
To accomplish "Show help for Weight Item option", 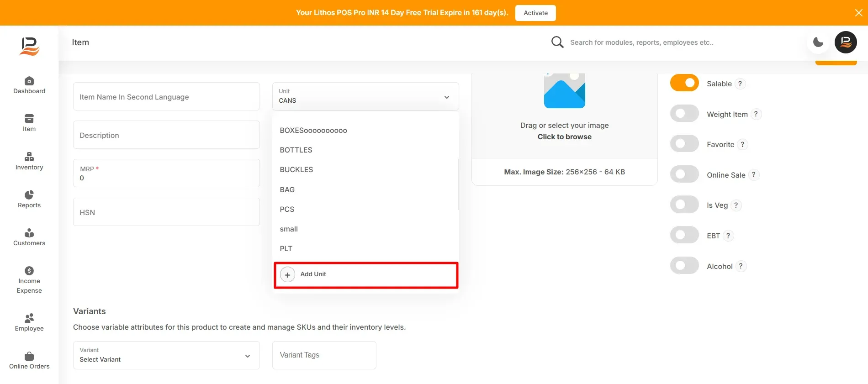I will (756, 114).
